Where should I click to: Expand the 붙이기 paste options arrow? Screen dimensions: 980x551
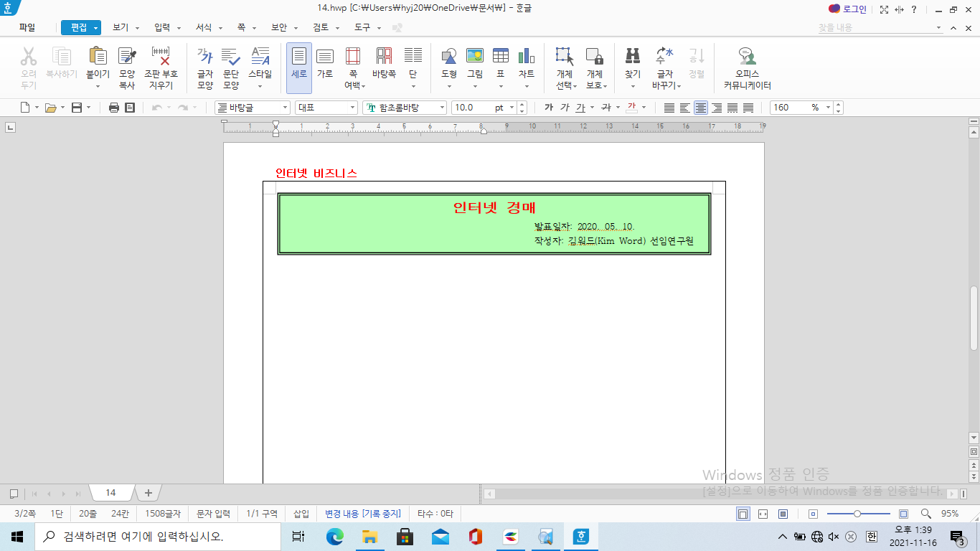[98, 87]
